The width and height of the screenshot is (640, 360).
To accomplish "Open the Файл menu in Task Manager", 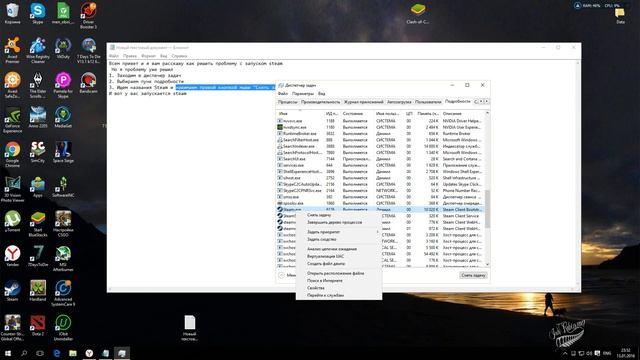I will point(282,94).
